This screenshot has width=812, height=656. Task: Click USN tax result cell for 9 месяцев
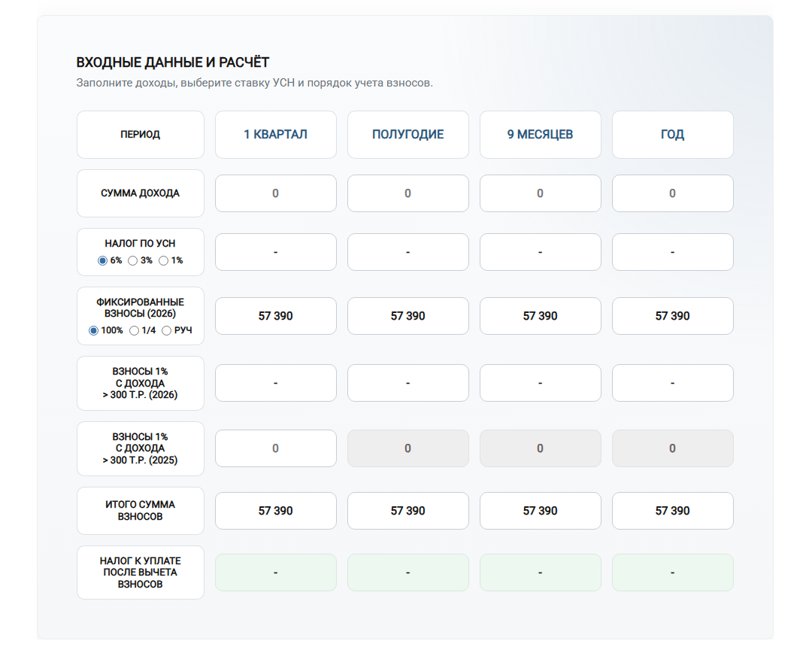click(540, 252)
